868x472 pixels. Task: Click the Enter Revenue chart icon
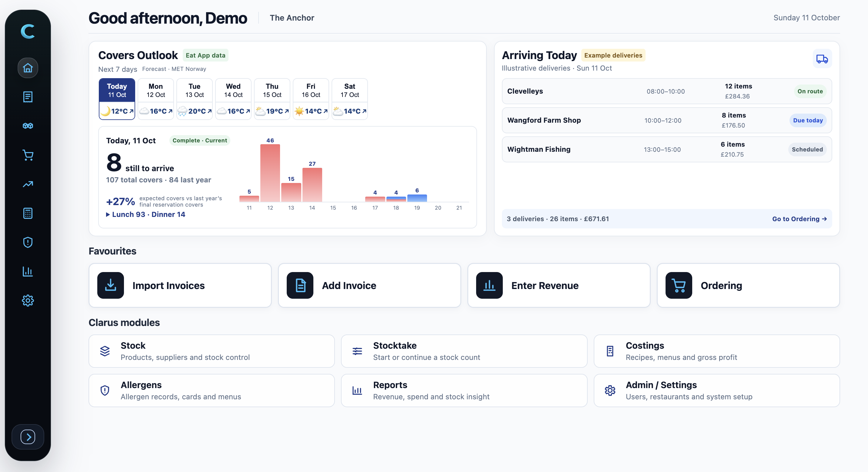[x=489, y=285]
